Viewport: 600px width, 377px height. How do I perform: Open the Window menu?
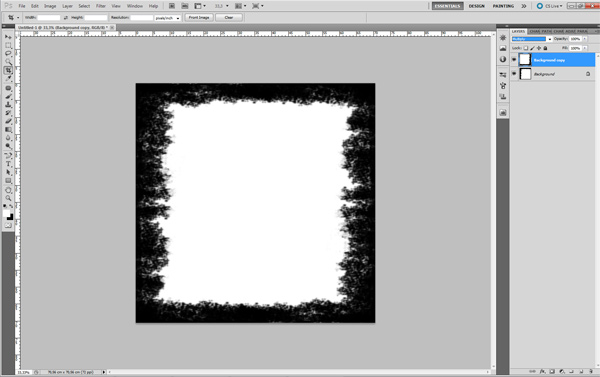coord(135,6)
